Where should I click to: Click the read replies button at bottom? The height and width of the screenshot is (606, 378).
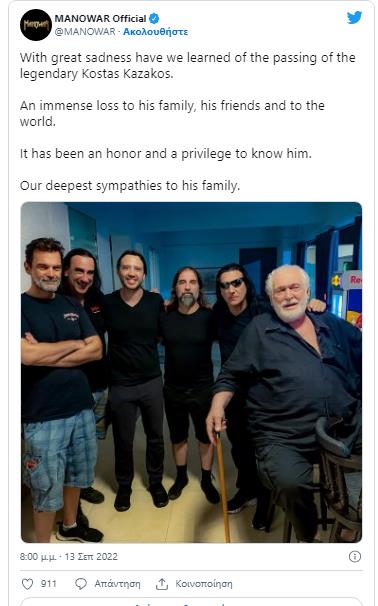click(x=191, y=602)
